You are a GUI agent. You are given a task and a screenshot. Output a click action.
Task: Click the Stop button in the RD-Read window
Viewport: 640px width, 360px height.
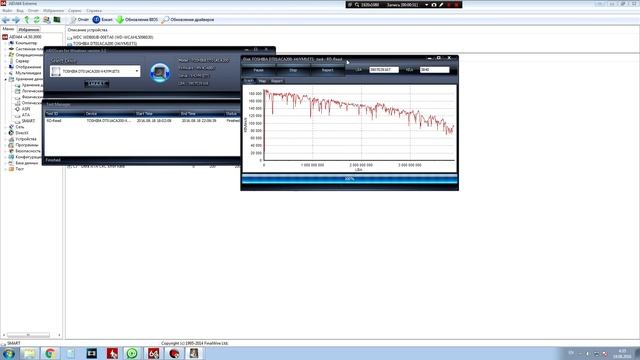coord(293,70)
